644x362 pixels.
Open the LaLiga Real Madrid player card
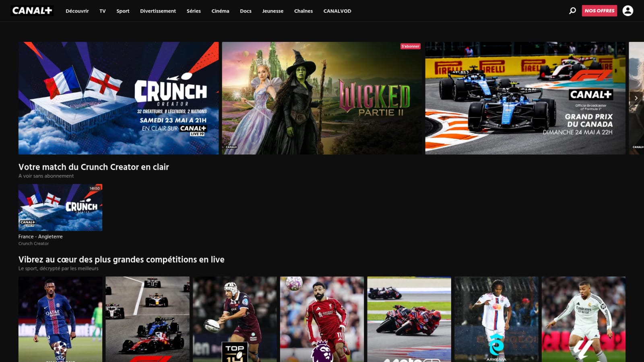[584, 319]
